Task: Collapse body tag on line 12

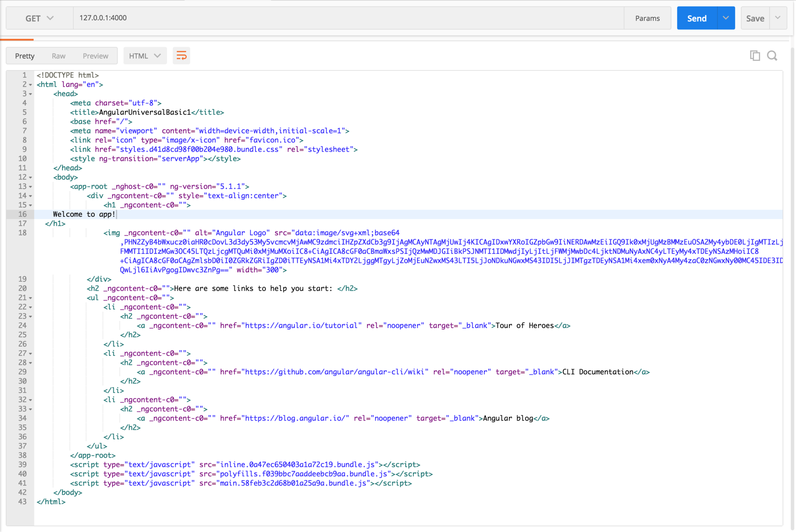Action: (31, 178)
